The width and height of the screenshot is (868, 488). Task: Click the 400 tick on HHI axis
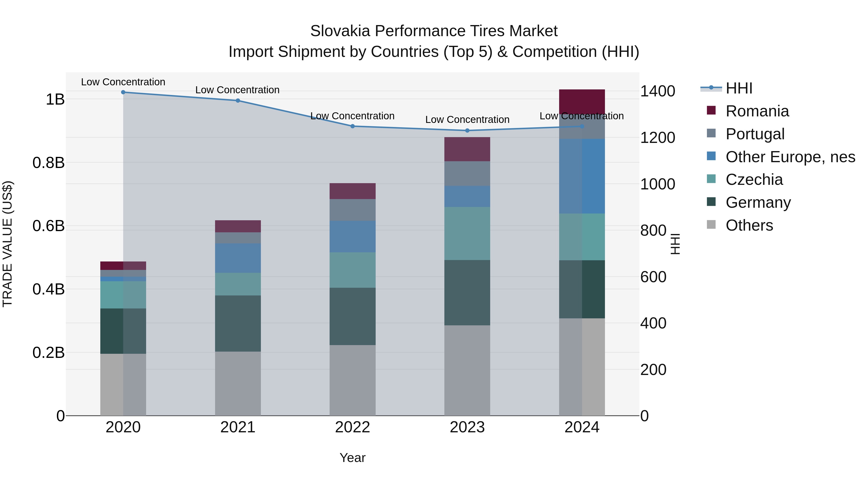click(653, 323)
